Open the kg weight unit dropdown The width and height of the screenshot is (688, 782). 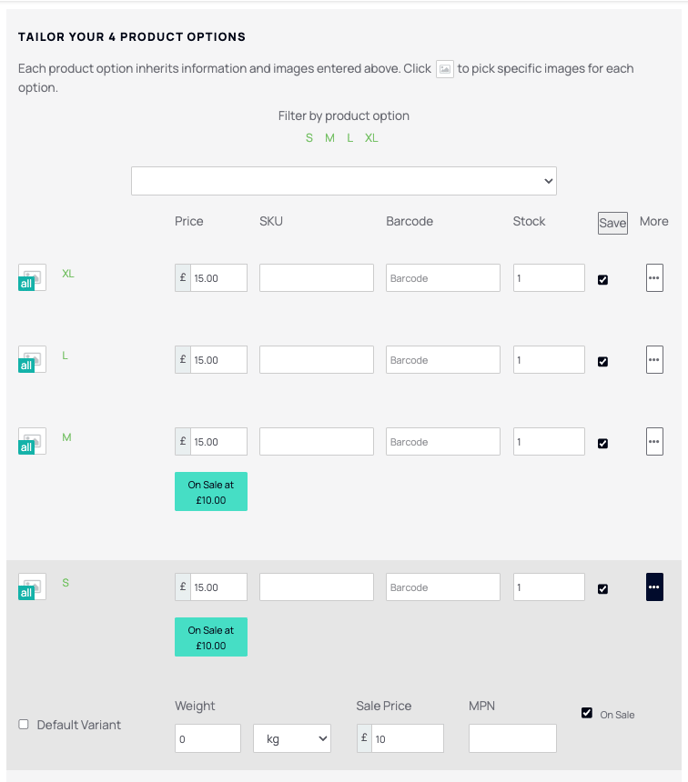coord(292,739)
